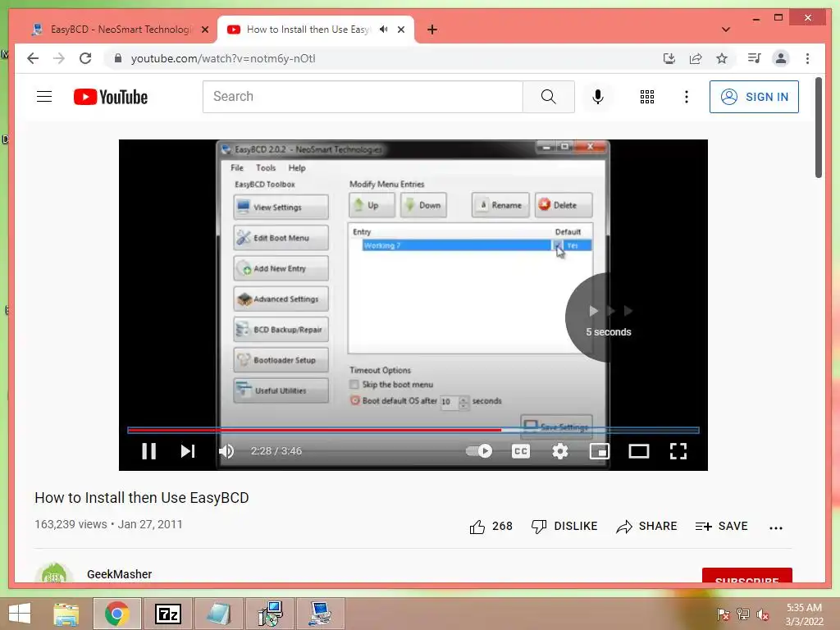
Task: Go back to previous page
Action: coord(33,58)
